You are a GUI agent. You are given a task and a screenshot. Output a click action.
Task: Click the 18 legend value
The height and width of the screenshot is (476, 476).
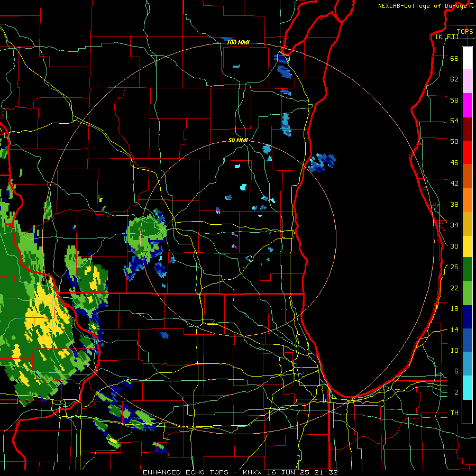[454, 309]
